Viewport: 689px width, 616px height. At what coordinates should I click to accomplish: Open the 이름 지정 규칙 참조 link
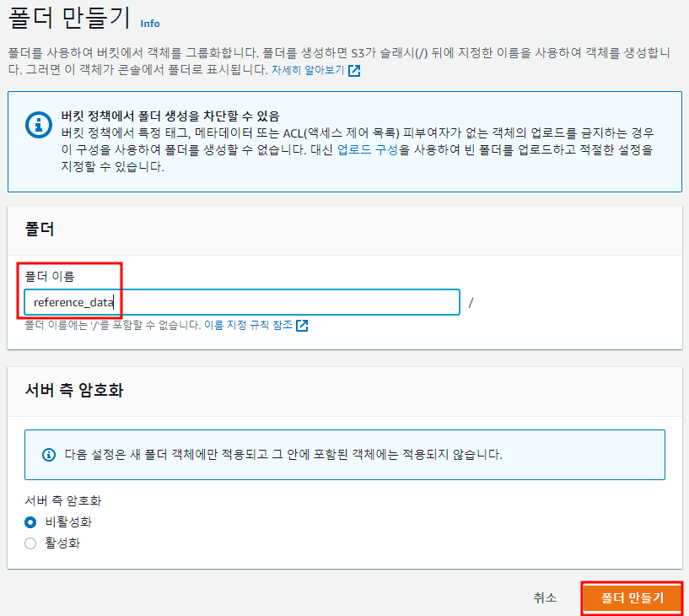pyautogui.click(x=248, y=325)
